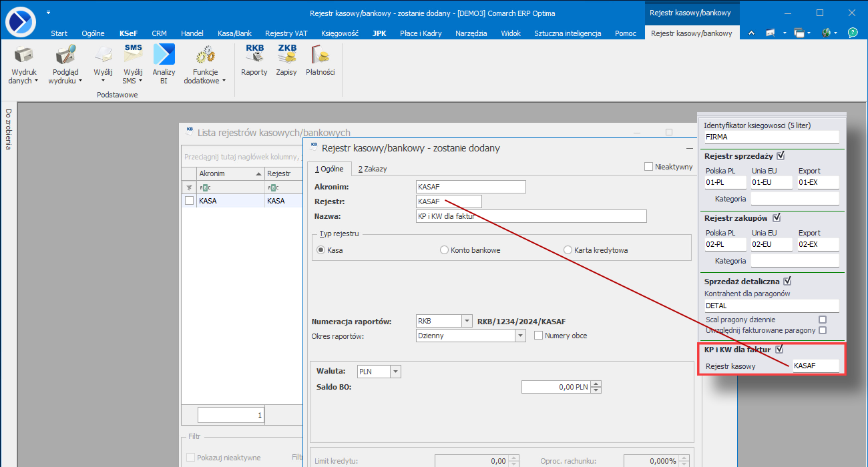868x467 pixels.
Task: Switch to the Zakazy tab
Action: (x=372, y=169)
